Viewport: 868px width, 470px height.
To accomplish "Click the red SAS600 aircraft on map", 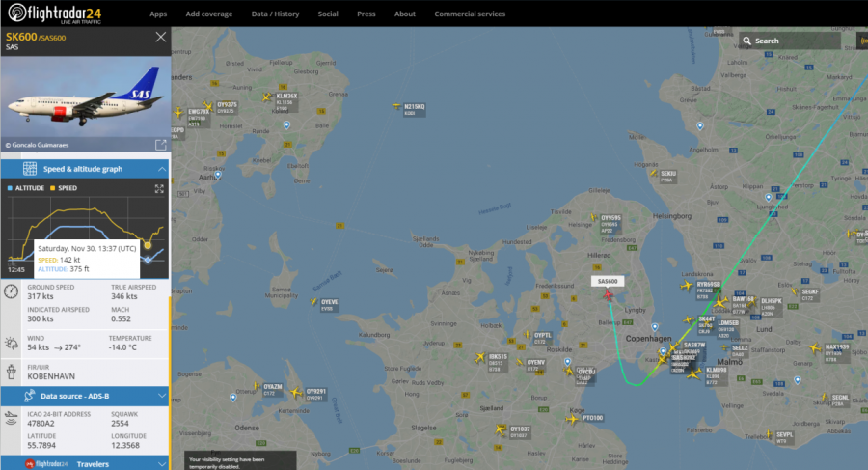I will (x=608, y=294).
